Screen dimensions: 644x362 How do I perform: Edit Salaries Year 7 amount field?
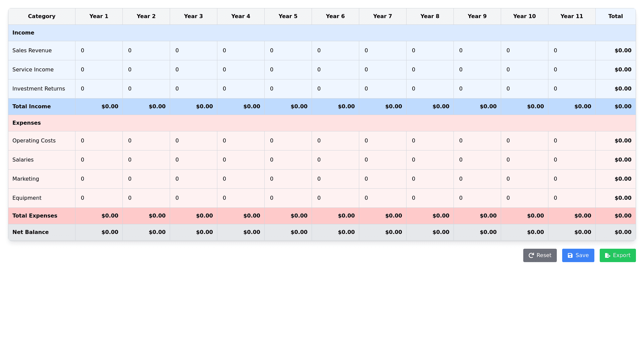pos(383,160)
